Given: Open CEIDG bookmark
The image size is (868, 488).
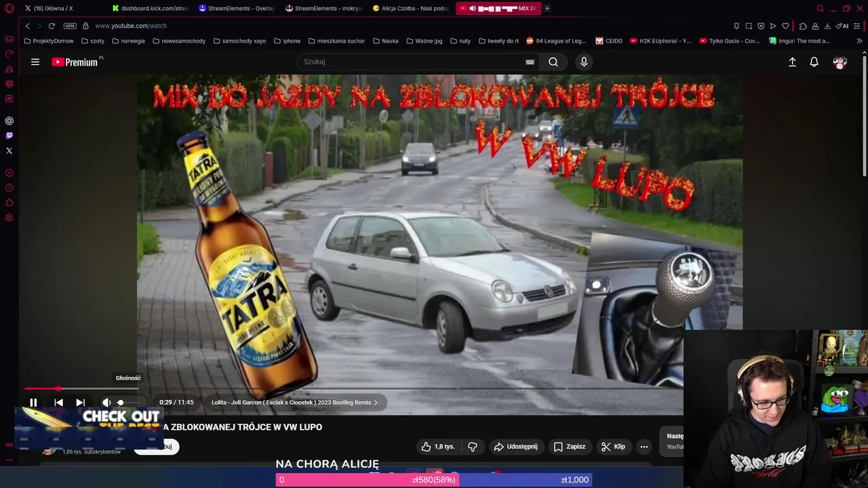Looking at the screenshot, I should click(x=609, y=41).
